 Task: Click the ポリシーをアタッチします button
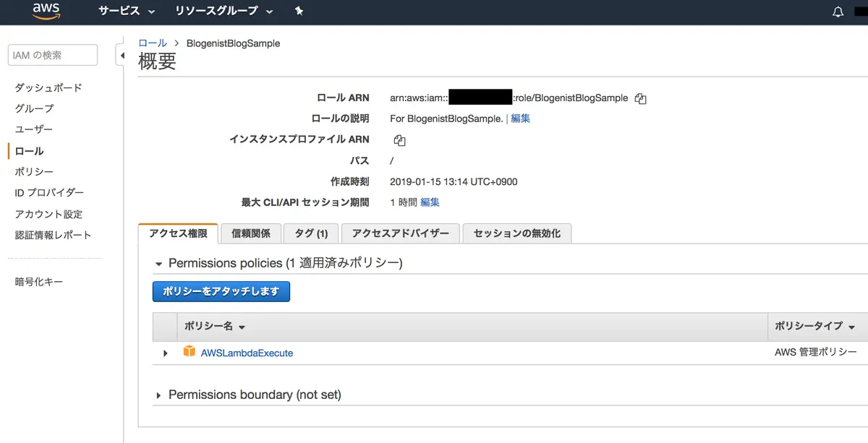pos(221,291)
